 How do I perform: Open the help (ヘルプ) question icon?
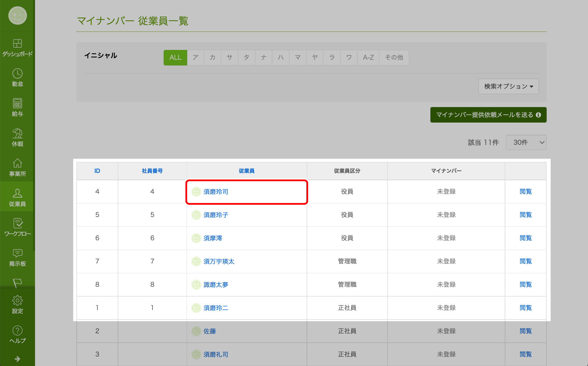click(17, 330)
